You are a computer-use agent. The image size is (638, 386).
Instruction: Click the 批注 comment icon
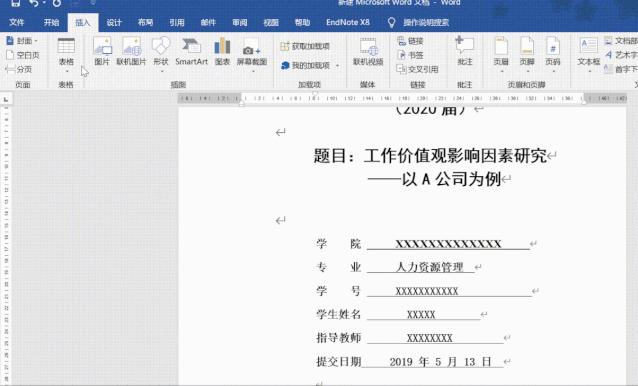coord(465,51)
